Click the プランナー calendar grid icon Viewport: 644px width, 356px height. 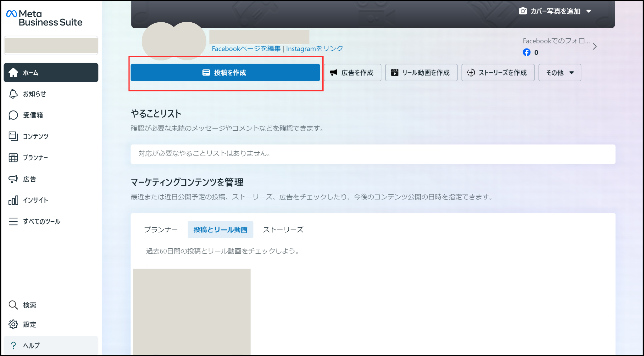(x=13, y=157)
